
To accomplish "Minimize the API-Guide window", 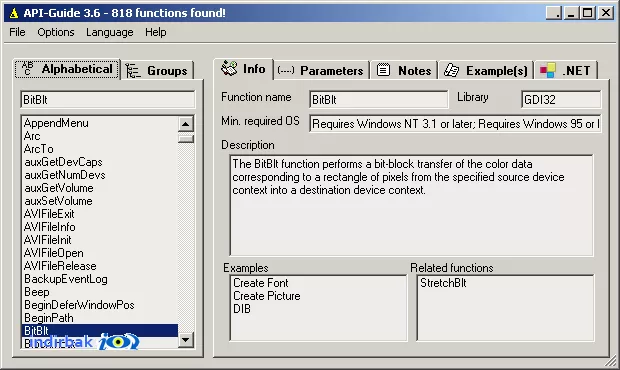I will (x=571, y=13).
